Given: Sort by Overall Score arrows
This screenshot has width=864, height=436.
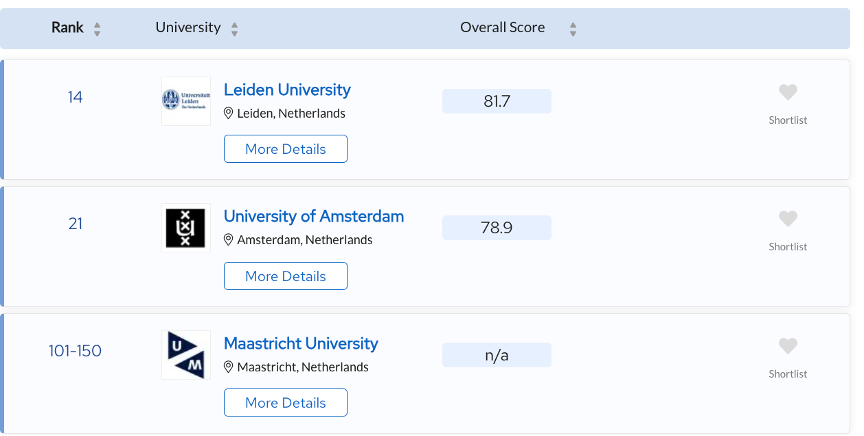Looking at the screenshot, I should 573,29.
